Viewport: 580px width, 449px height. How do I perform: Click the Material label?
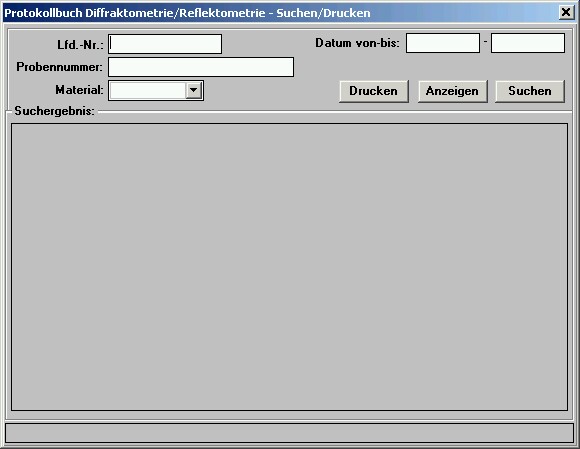(x=79, y=90)
